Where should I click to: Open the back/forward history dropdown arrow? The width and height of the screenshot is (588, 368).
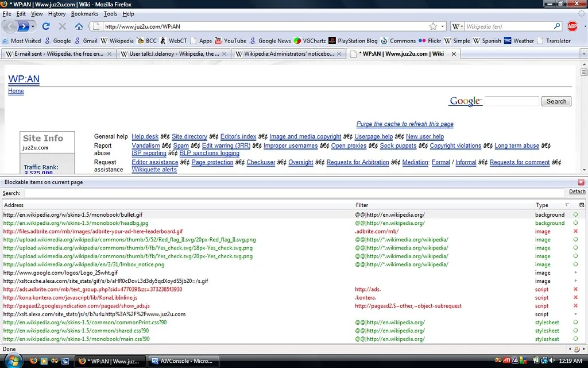[x=33, y=26]
